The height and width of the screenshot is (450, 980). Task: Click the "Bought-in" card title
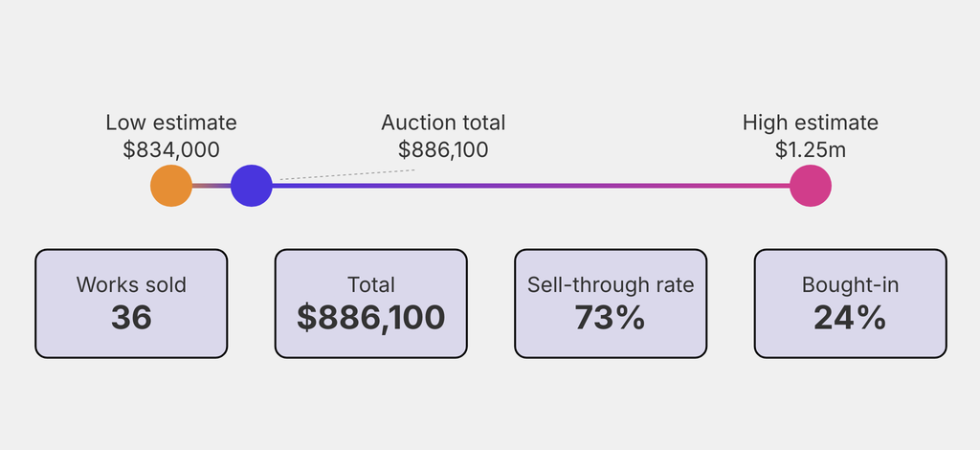pos(851,284)
